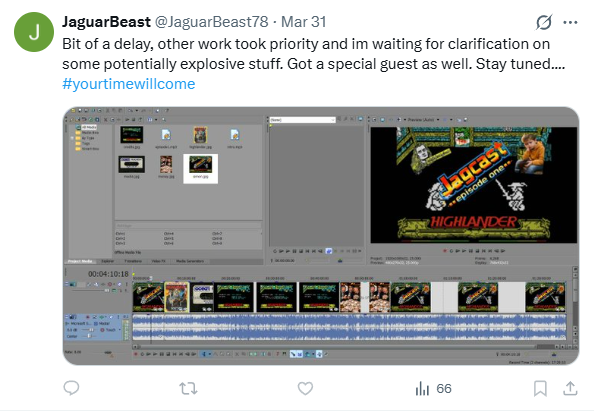Repost the tweet using the arrows icon
This screenshot has width=594, height=411.
pyautogui.click(x=188, y=388)
